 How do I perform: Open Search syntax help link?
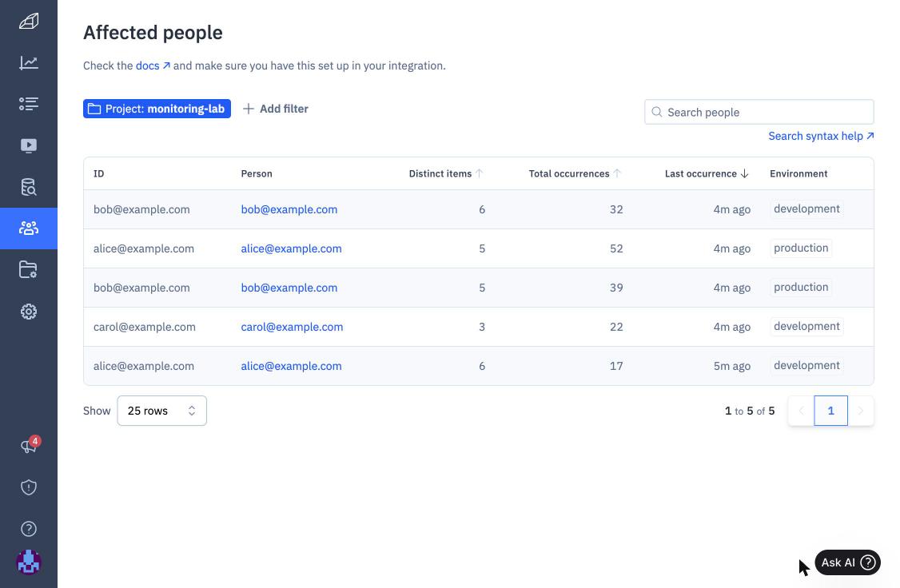pyautogui.click(x=821, y=136)
